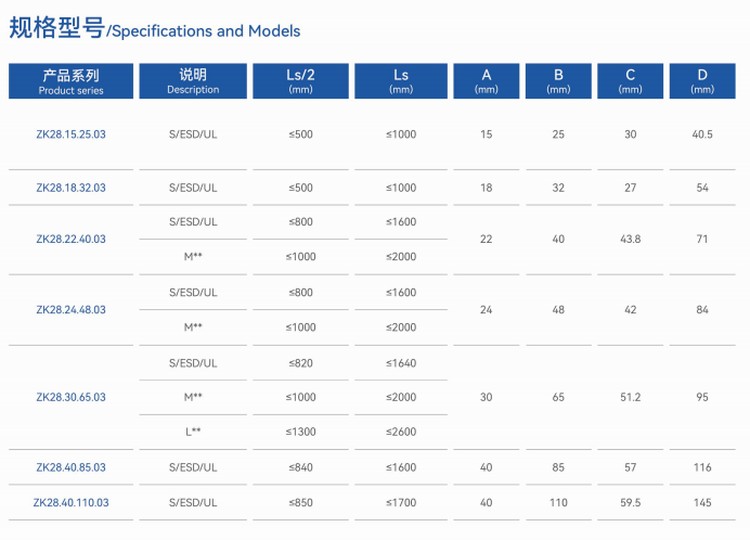Select the ≤2600 Ls value

(x=401, y=432)
